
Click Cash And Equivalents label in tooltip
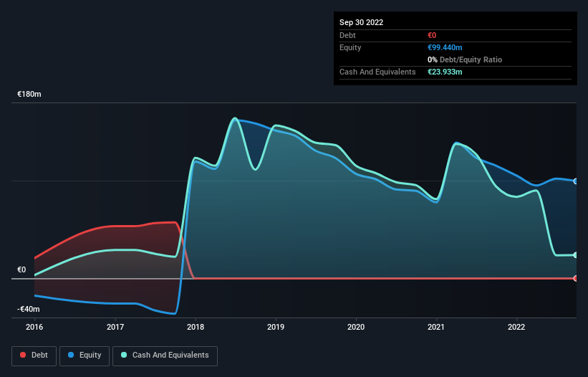[x=377, y=72]
